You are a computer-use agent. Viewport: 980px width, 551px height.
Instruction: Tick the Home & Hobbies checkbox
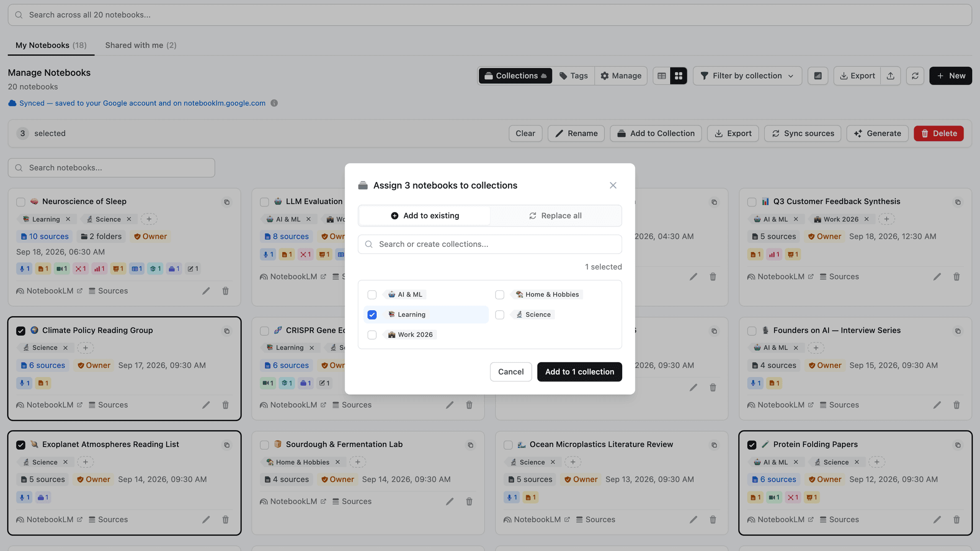500,295
